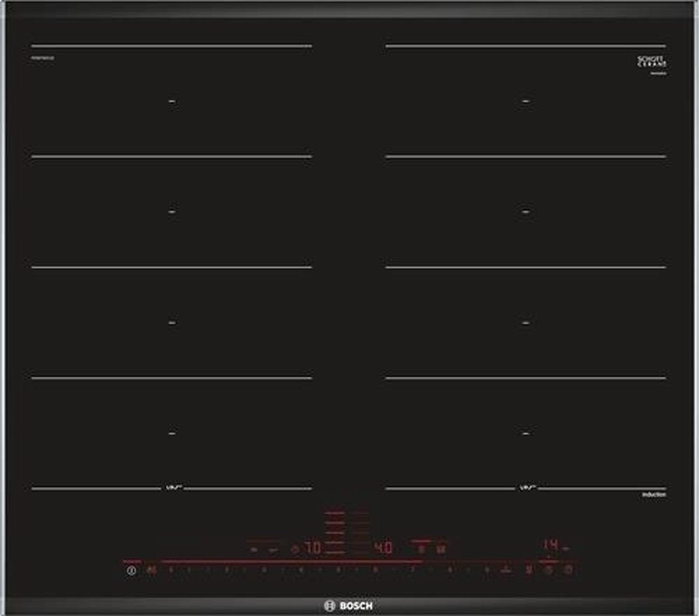Touch the red power level slider bar
The width and height of the screenshot is (699, 616).
291,561
